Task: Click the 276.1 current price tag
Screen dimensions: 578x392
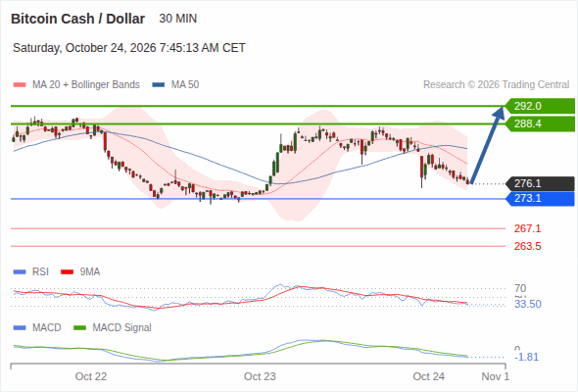Action: coord(540,183)
